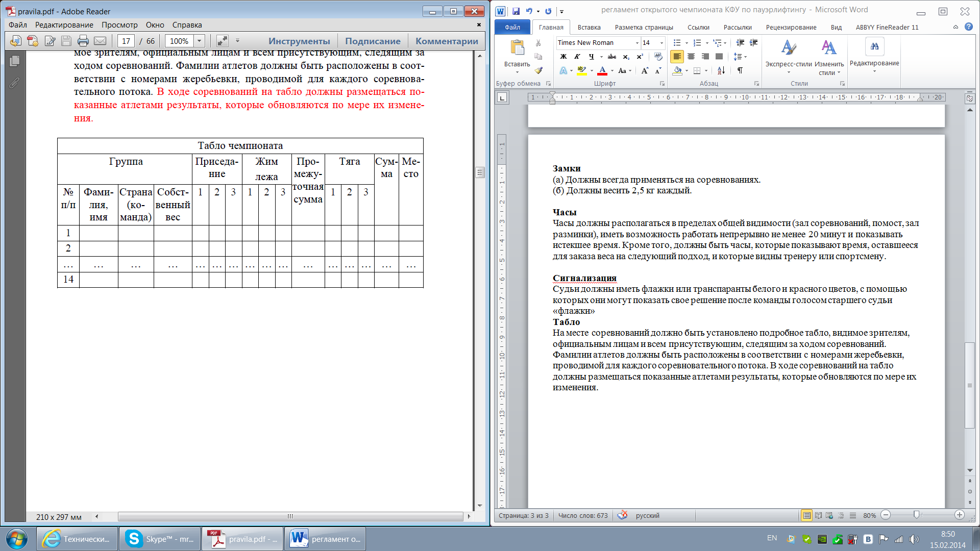The height and width of the screenshot is (551, 980).
Task: Open the page thumbnails panel in Adobe Reader
Action: pos(14,61)
